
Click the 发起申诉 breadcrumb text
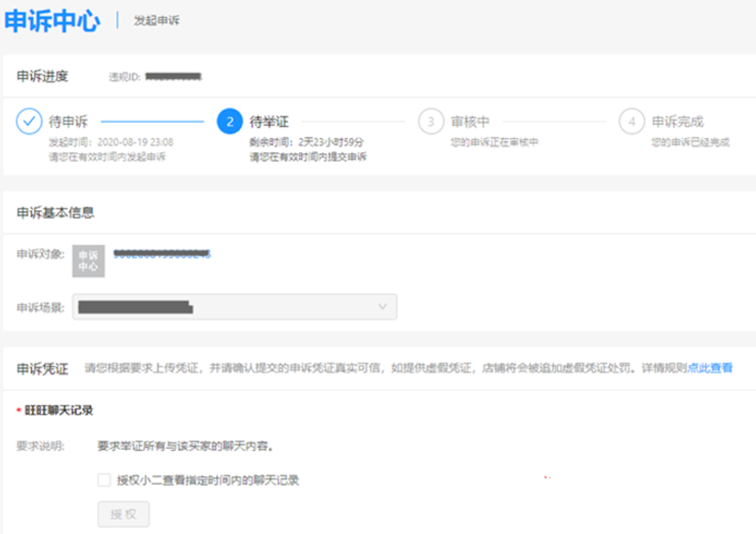click(x=157, y=21)
